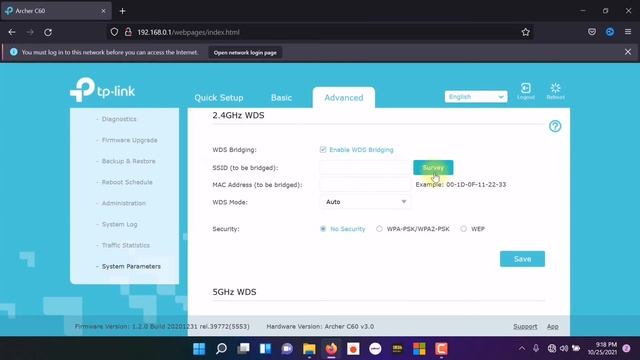Bookmark this page with the star
Image resolution: width=640 pixels, height=360 pixels.
pyautogui.click(x=525, y=32)
